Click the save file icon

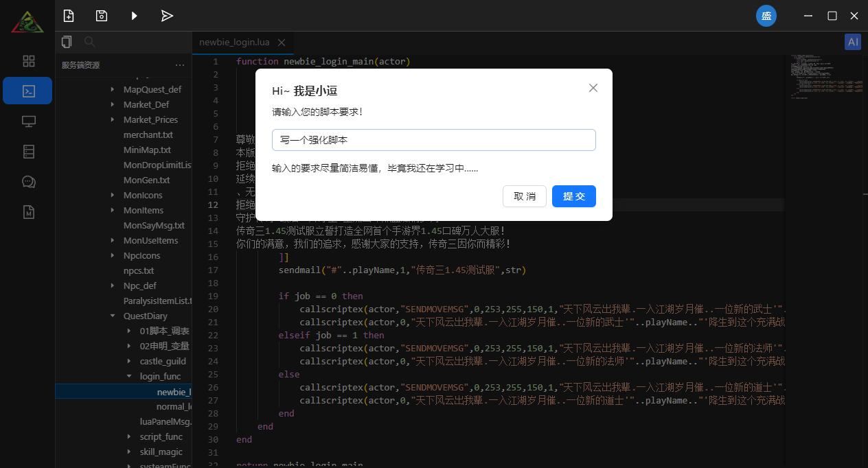click(x=101, y=15)
